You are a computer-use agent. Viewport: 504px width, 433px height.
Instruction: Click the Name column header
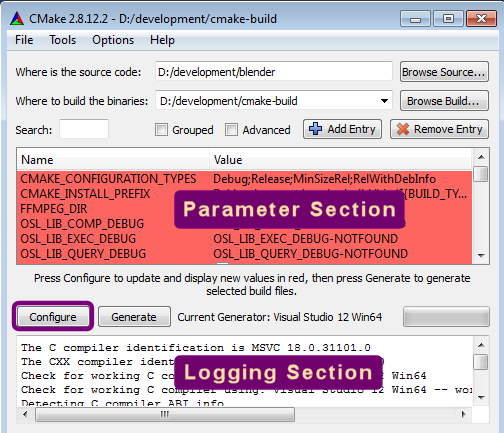(113, 160)
